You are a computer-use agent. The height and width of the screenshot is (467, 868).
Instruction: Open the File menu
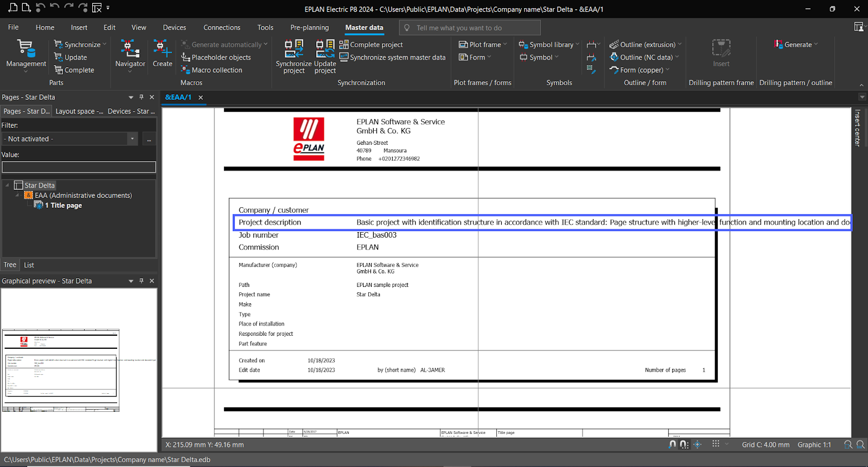pyautogui.click(x=14, y=27)
